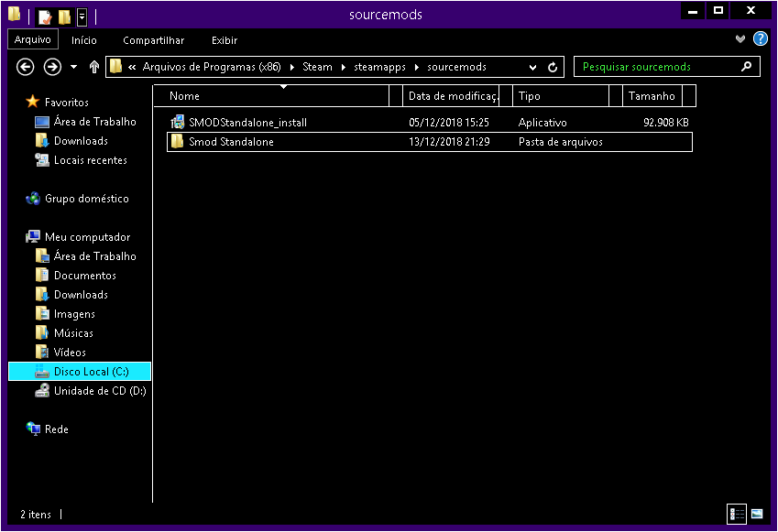Screen dimensions: 778x532
Task: Click the Músicas folder icon
Action: (x=42, y=332)
